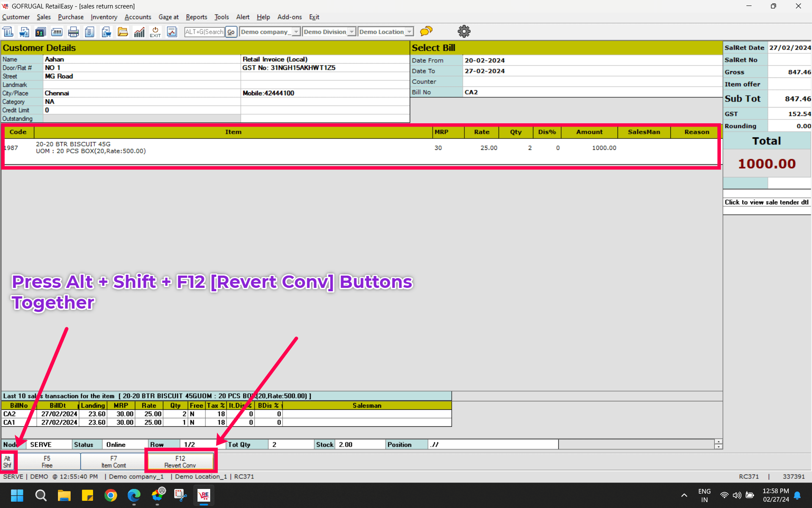Open the Inventory menu
The height and width of the screenshot is (508, 812).
(104, 17)
